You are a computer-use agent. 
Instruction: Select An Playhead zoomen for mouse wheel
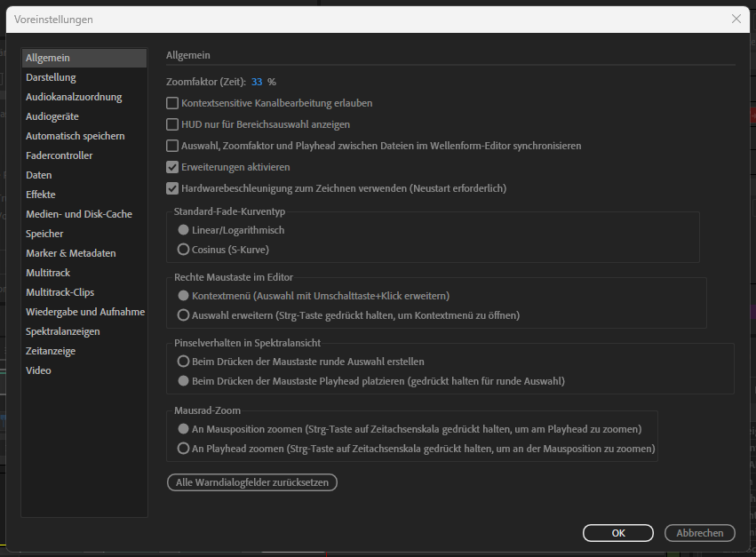coord(183,449)
